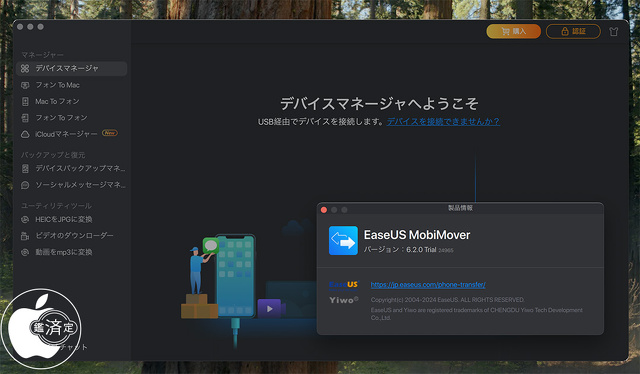This screenshot has height=374, width=640.
Task: Open ソーシャルメッセージマネ... section
Action: 71,185
